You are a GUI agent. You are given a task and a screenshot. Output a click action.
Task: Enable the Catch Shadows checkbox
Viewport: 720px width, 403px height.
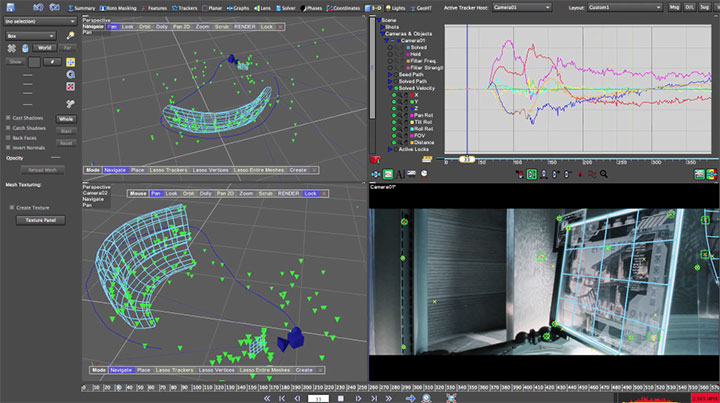tap(8, 128)
